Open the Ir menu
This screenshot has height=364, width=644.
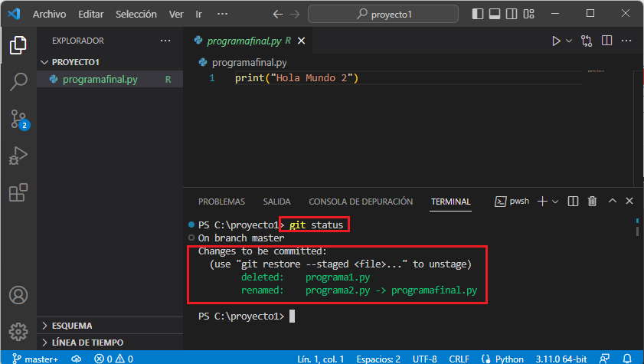click(199, 14)
